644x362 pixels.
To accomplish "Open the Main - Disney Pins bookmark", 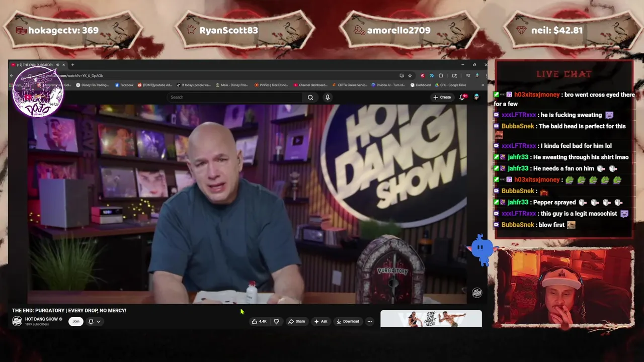I will click(232, 85).
